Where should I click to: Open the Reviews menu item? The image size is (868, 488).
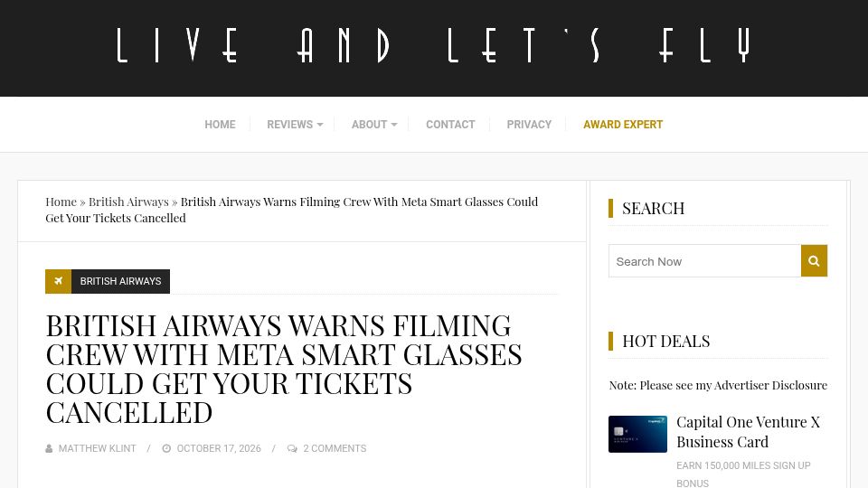(x=289, y=125)
